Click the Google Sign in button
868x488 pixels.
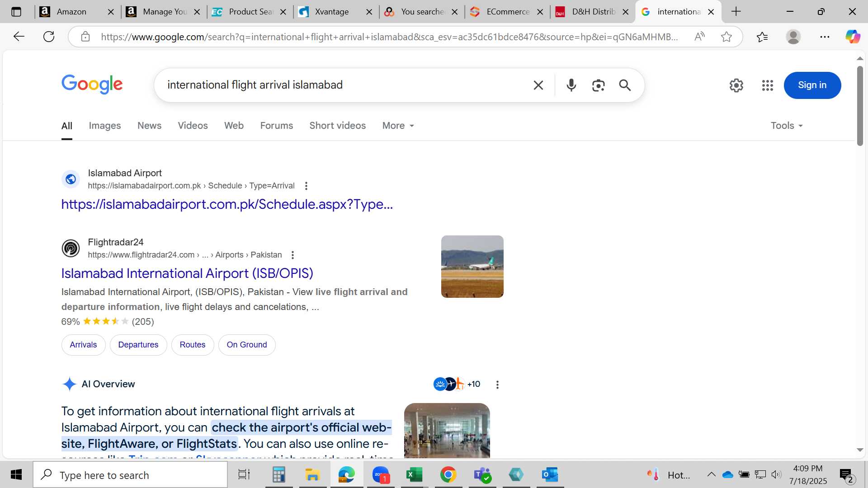coord(812,85)
